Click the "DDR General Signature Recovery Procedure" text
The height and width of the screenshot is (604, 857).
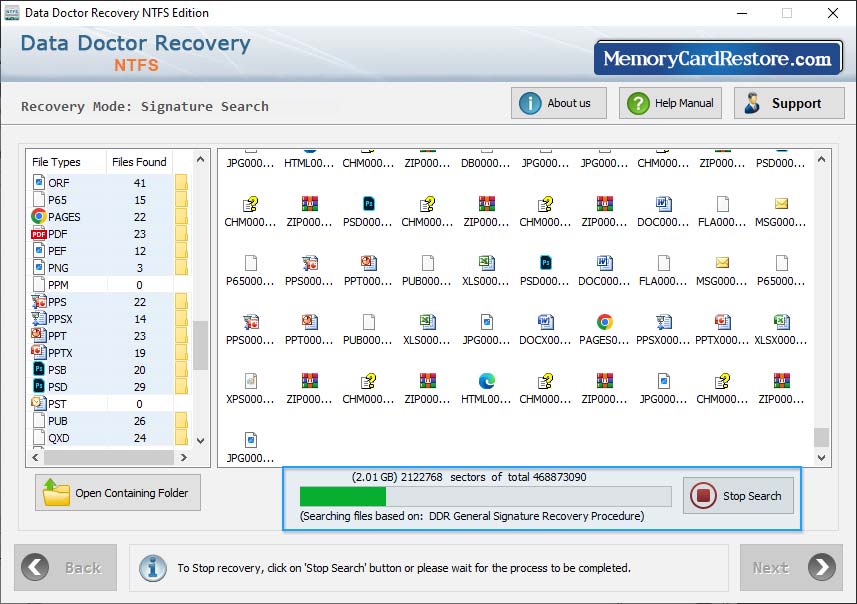(x=536, y=515)
